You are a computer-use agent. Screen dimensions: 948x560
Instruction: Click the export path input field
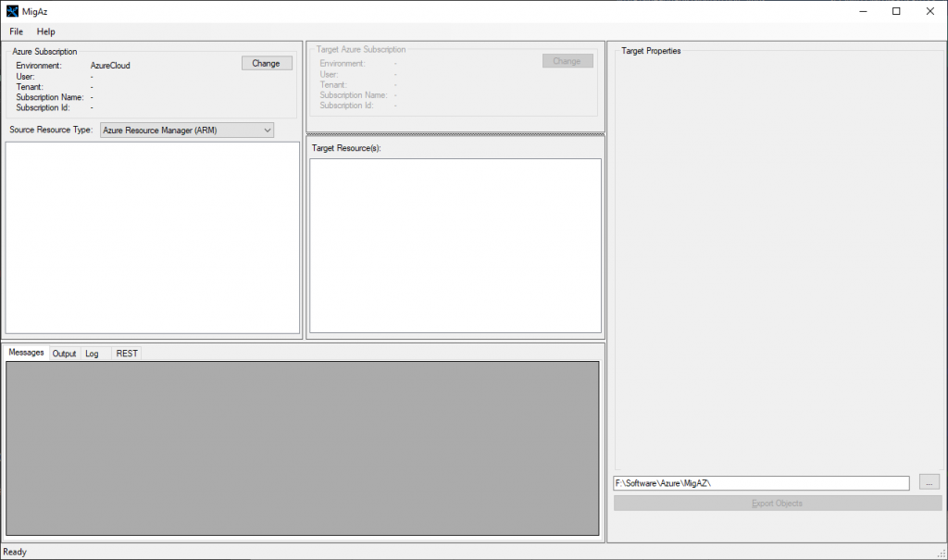pyautogui.click(x=761, y=483)
